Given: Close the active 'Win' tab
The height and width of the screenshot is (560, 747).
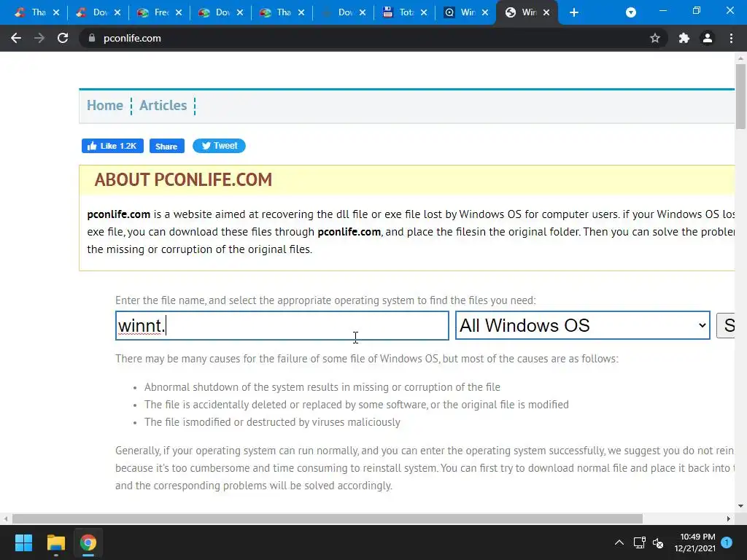Looking at the screenshot, I should 546,12.
